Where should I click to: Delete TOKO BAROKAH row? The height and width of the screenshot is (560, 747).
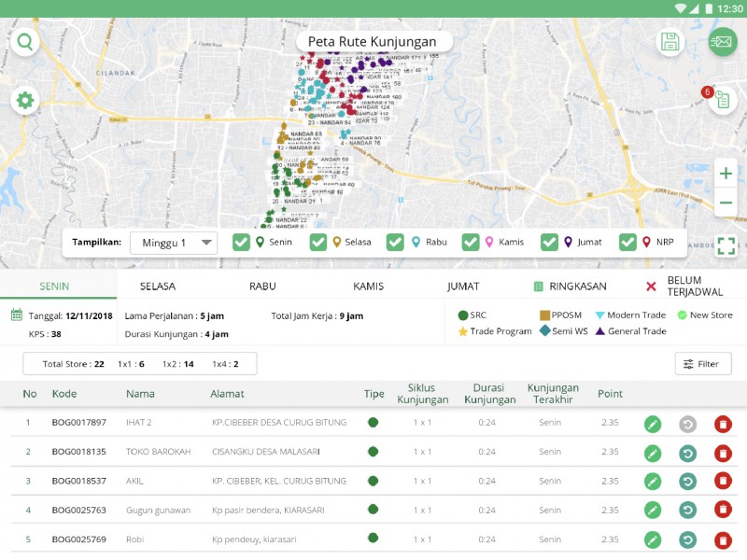[x=723, y=454]
